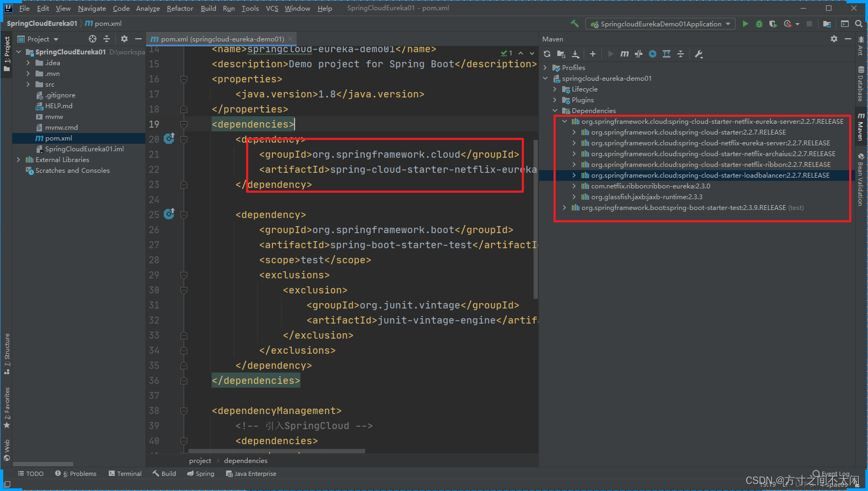Hide the Project tool window

(x=138, y=39)
